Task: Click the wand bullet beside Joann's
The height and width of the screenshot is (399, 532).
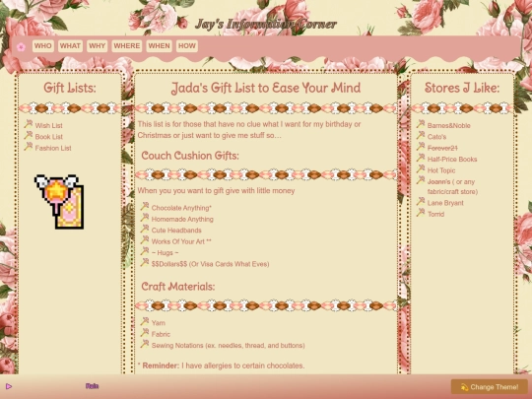Action: coord(421,180)
